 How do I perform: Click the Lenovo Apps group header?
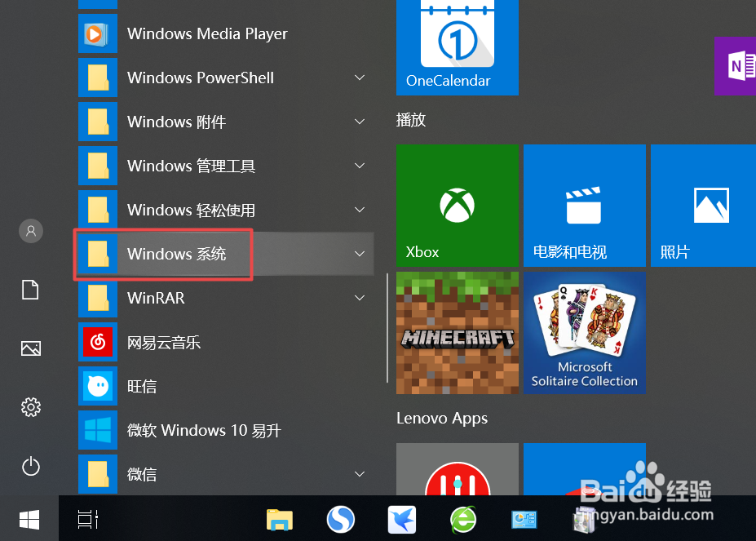pos(442,418)
